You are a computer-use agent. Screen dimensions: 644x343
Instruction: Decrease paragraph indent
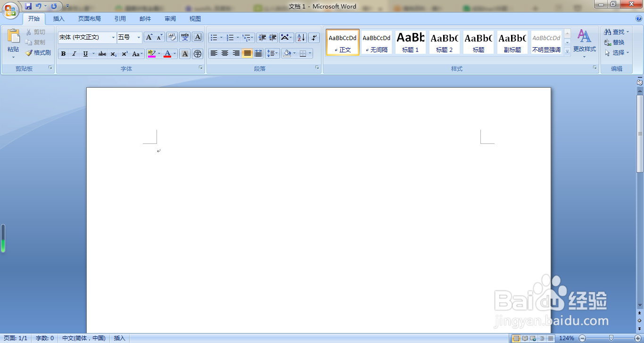pos(262,37)
